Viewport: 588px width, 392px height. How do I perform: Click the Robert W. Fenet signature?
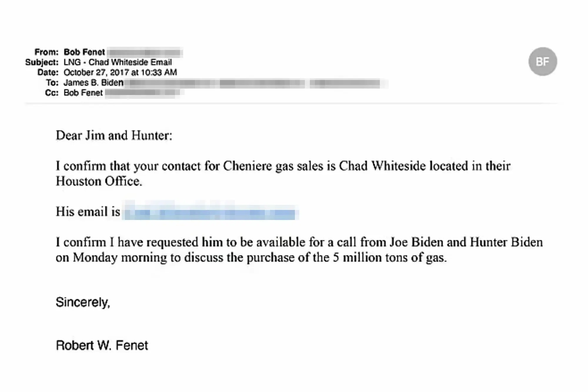(x=102, y=345)
